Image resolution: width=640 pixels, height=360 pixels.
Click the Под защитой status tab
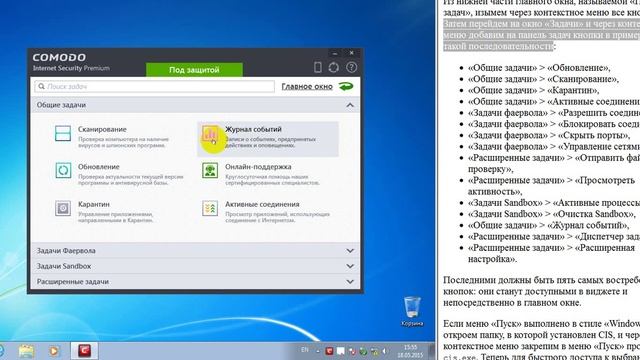[x=194, y=70]
